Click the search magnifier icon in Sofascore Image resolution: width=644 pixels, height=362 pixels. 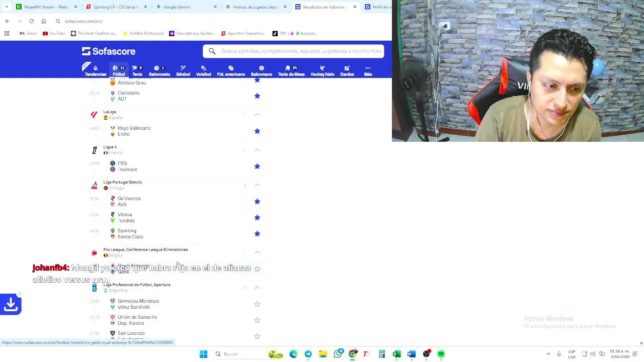pyautogui.click(x=212, y=51)
